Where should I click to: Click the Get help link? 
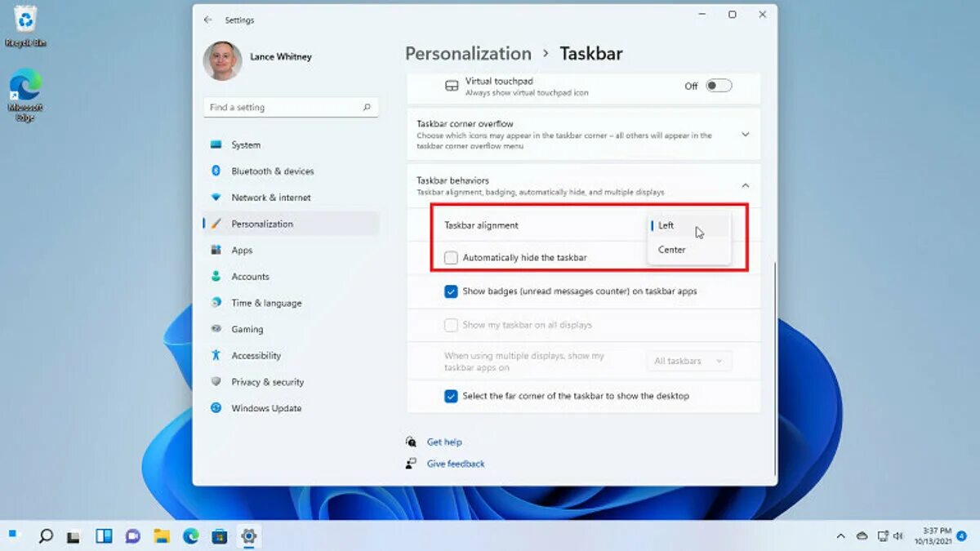click(x=444, y=442)
